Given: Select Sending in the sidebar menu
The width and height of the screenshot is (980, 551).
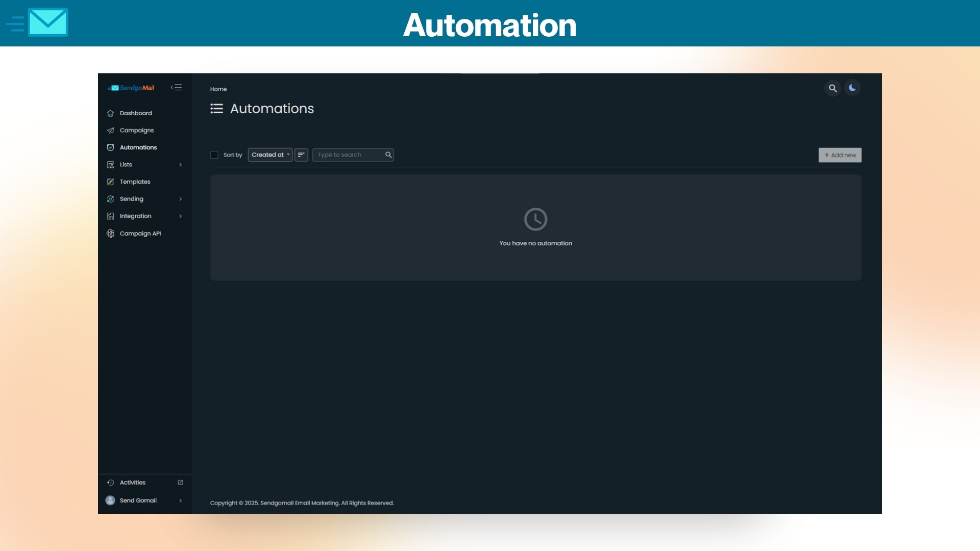Looking at the screenshot, I should 131,198.
